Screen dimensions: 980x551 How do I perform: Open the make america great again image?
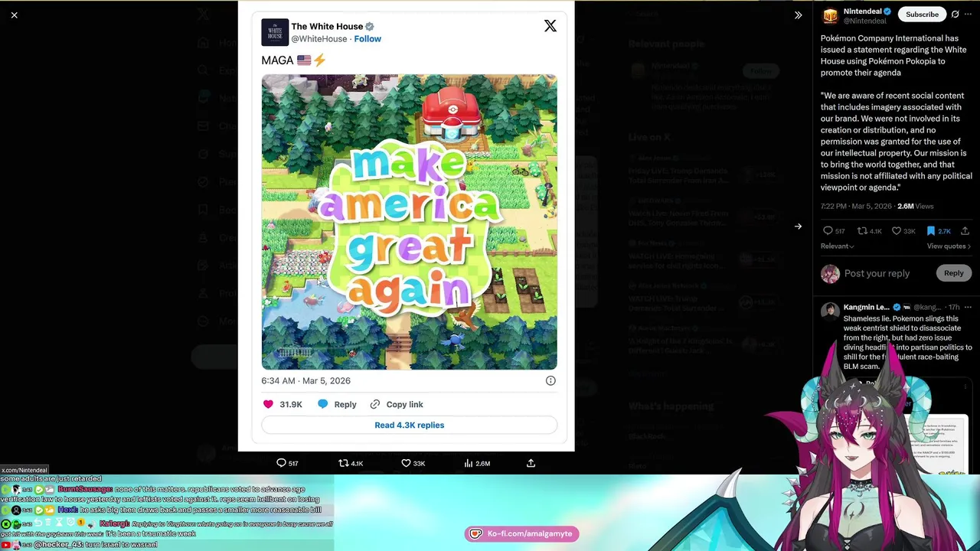coord(409,222)
